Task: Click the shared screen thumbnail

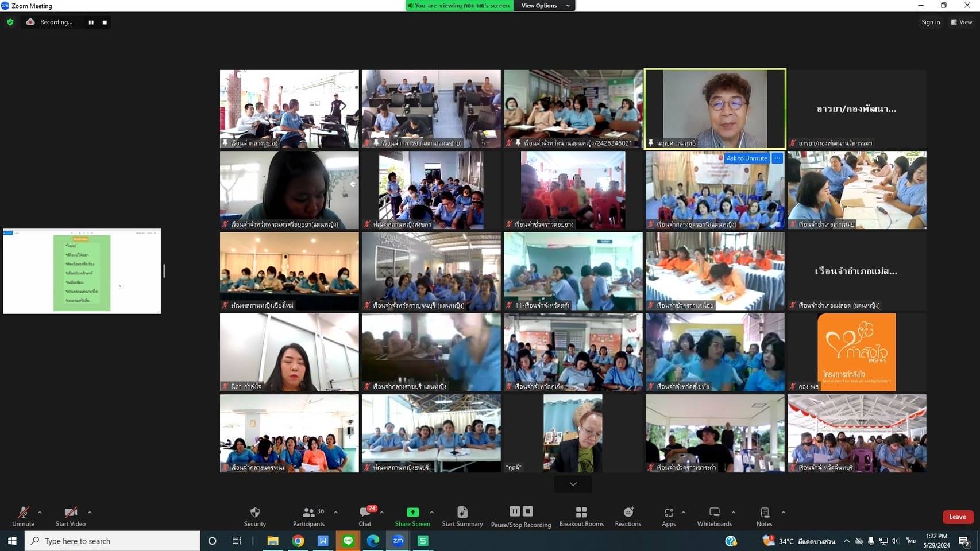Action: [82, 271]
